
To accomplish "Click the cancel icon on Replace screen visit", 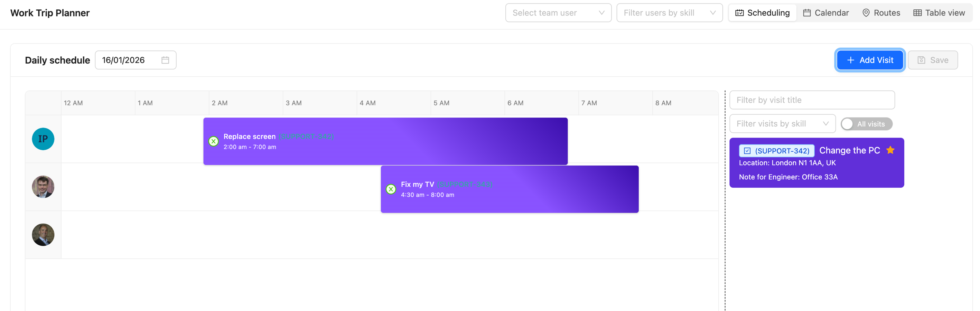I will [x=213, y=141].
